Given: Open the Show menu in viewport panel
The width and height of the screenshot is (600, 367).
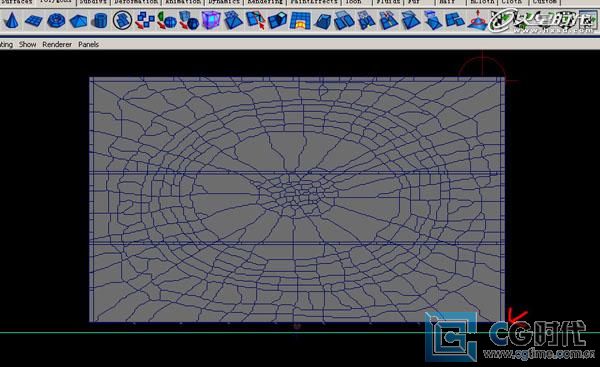Looking at the screenshot, I should [x=28, y=44].
